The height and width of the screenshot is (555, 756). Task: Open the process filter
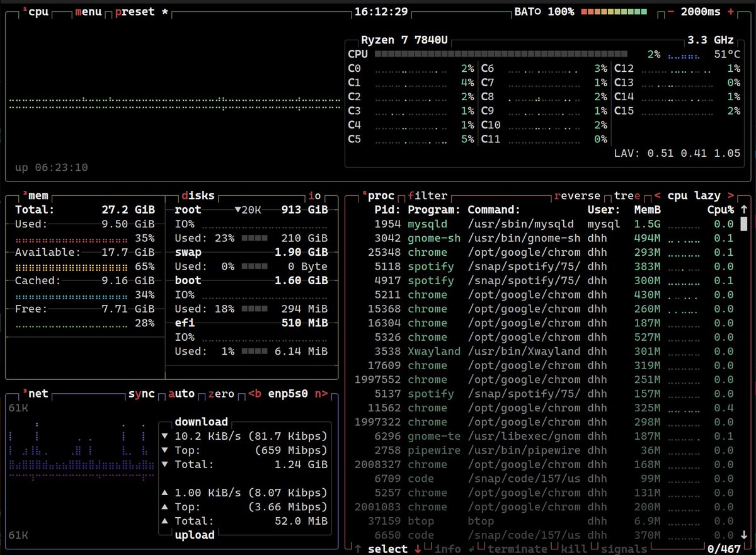427,195
